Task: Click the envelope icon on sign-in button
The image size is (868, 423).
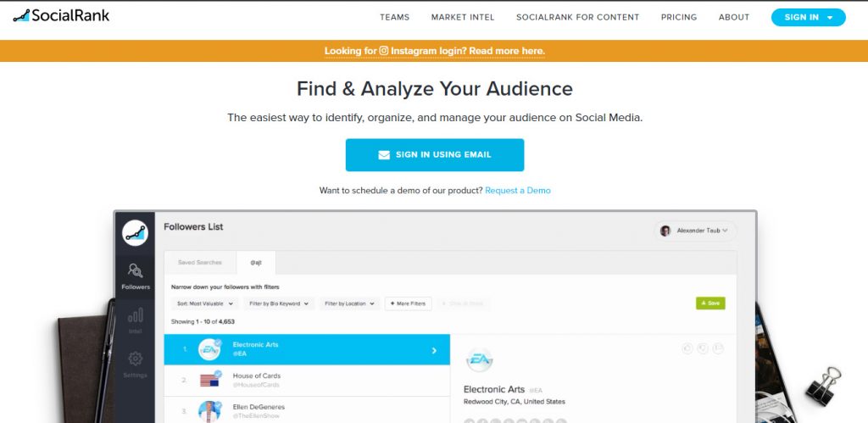Action: tap(384, 155)
